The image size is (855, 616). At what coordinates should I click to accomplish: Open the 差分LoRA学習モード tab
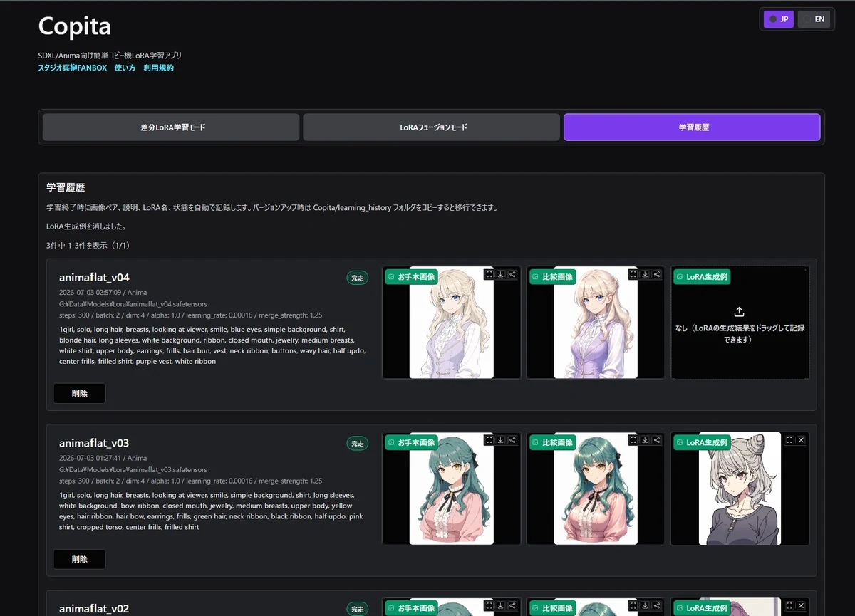click(171, 127)
